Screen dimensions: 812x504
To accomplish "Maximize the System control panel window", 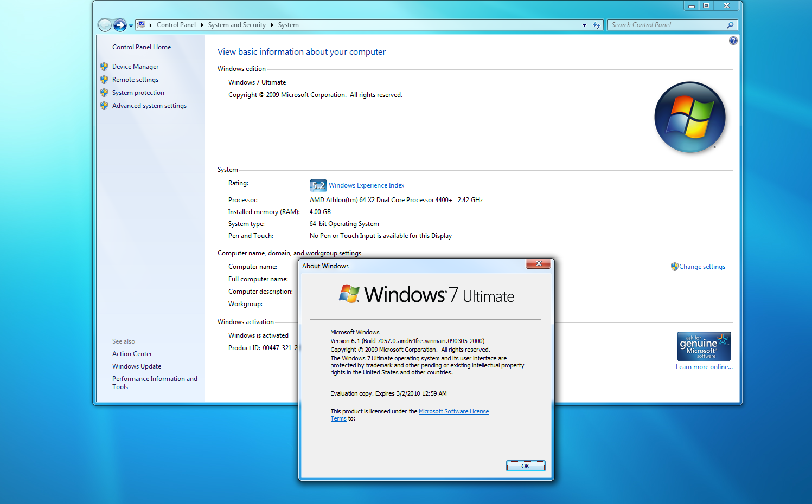I will pyautogui.click(x=706, y=6).
